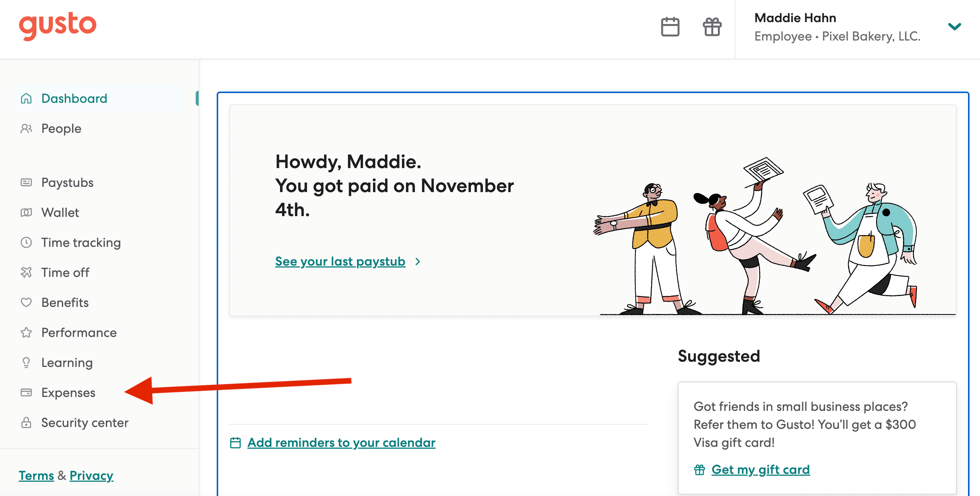Click the Paystubs icon in sidebar
The image size is (980, 496).
point(26,183)
